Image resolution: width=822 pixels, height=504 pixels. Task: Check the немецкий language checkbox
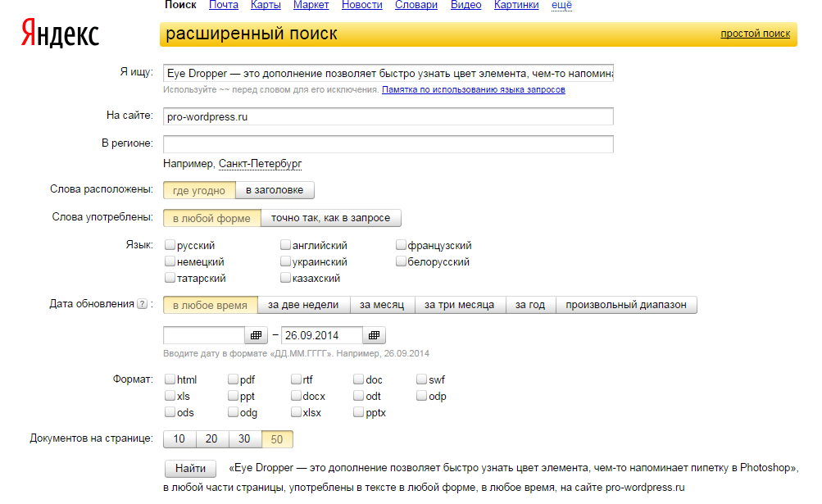tap(170, 261)
